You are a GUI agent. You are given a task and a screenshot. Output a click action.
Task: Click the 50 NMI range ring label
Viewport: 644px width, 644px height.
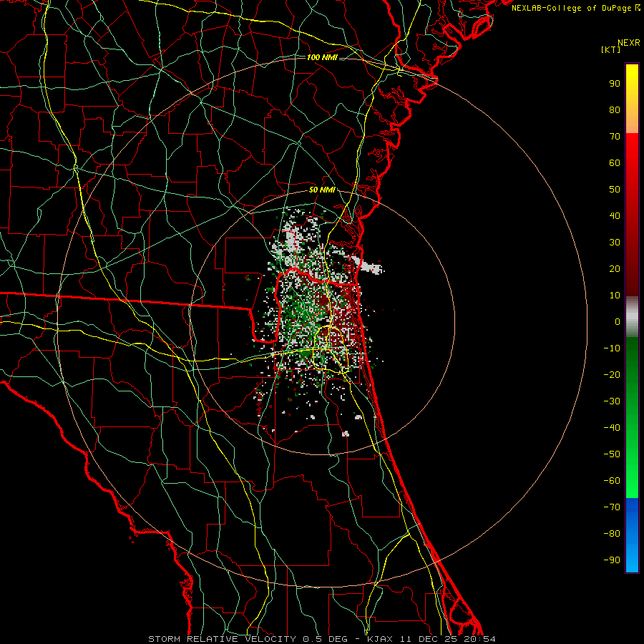[x=322, y=190]
